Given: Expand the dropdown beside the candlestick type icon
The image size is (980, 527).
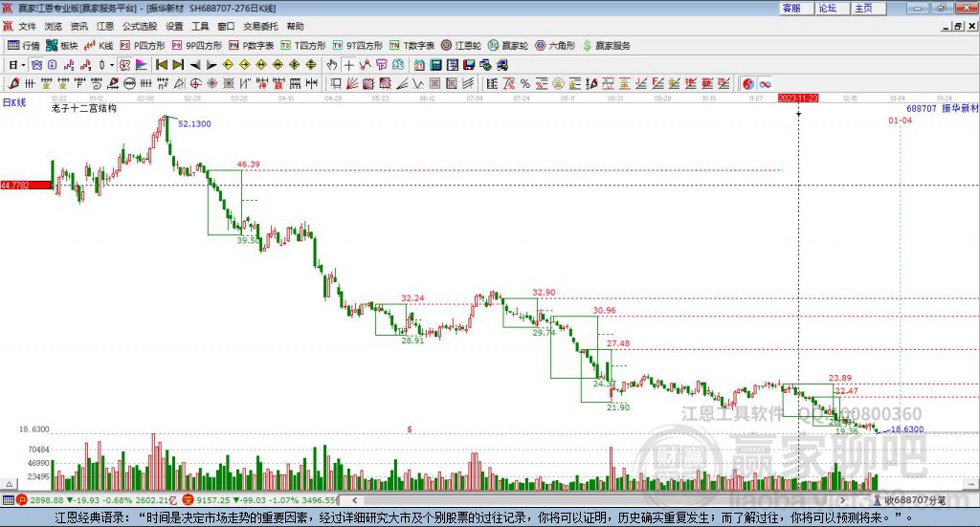Looking at the screenshot, I should click(x=112, y=65).
